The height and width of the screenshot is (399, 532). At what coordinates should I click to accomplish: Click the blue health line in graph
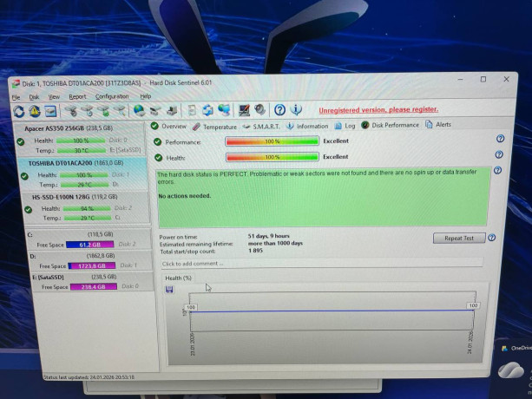click(x=332, y=311)
